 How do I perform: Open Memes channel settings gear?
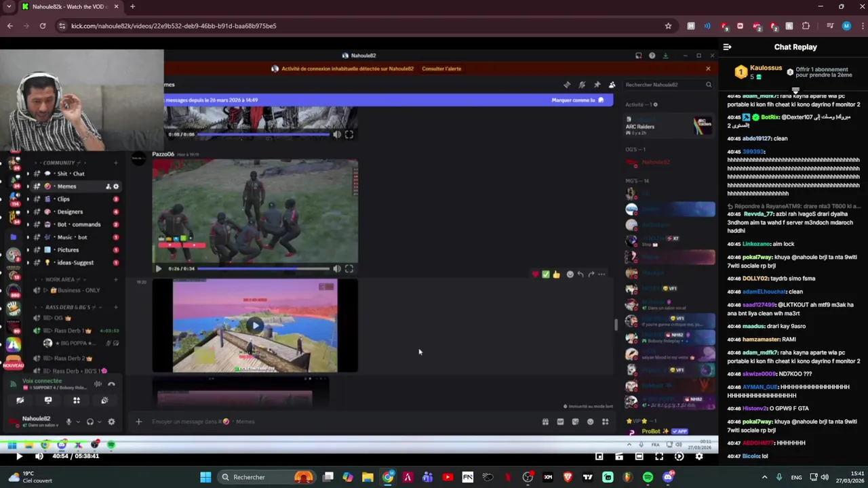click(116, 186)
